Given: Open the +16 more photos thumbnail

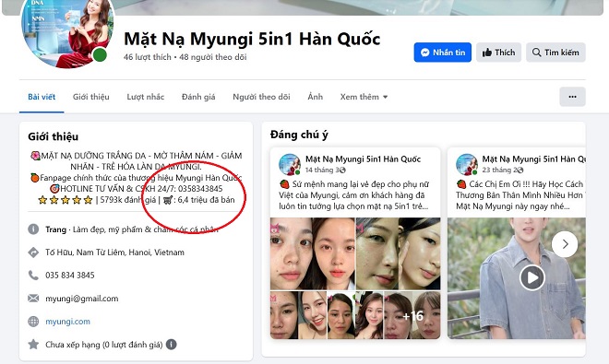Looking at the screenshot, I should coord(412,315).
